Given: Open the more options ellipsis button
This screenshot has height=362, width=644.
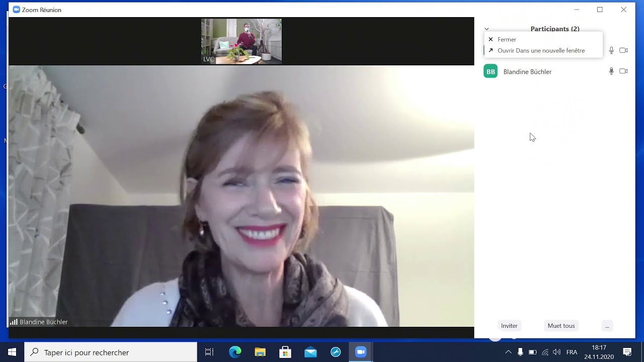Looking at the screenshot, I should click(607, 326).
